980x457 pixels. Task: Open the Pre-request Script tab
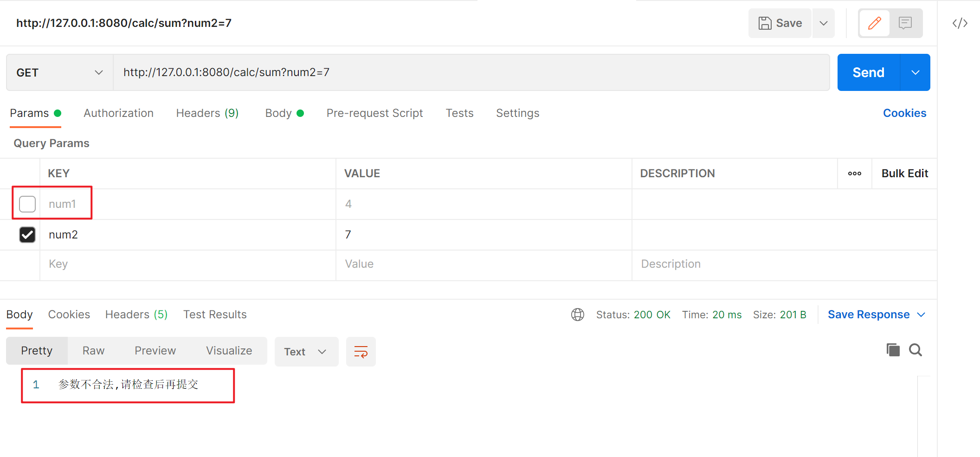pos(374,113)
